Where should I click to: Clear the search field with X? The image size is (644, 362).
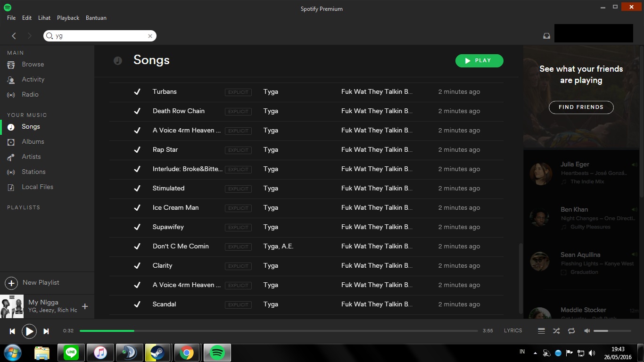(x=150, y=36)
